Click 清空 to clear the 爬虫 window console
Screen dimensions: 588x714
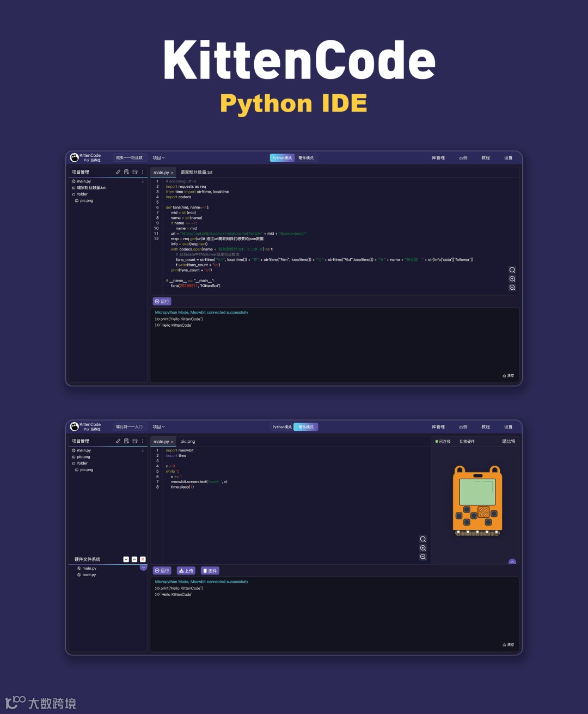click(509, 376)
